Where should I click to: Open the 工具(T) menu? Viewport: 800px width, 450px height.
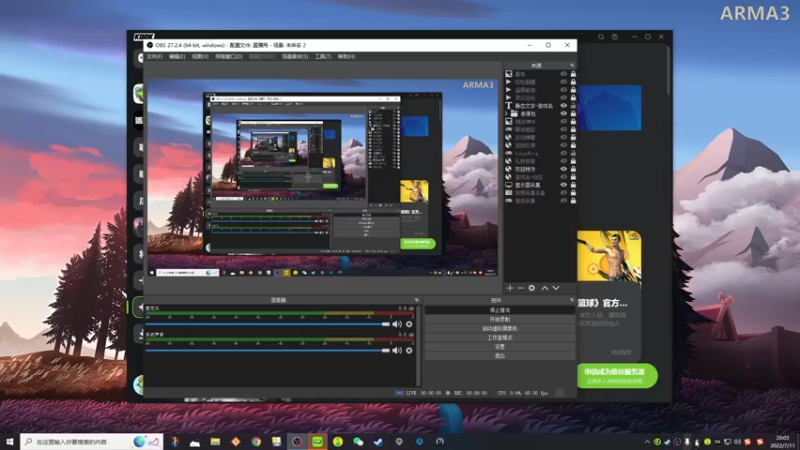pyautogui.click(x=323, y=57)
